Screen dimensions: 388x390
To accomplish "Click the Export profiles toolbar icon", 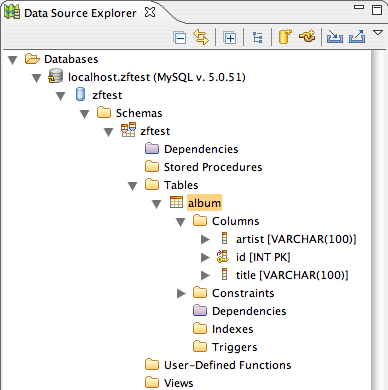I will pyautogui.click(x=357, y=36).
